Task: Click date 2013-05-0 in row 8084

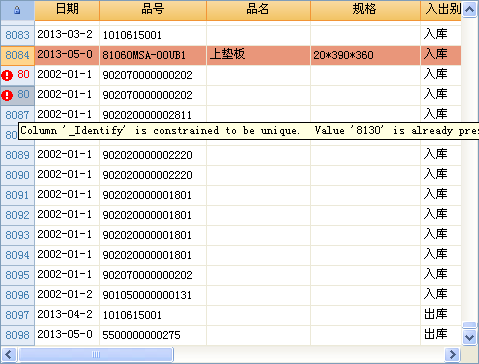Action: click(x=67, y=55)
